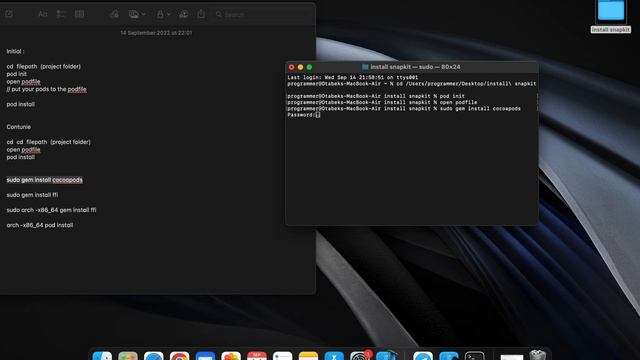Click the 'open podfile' command line in Terminal

382,102
